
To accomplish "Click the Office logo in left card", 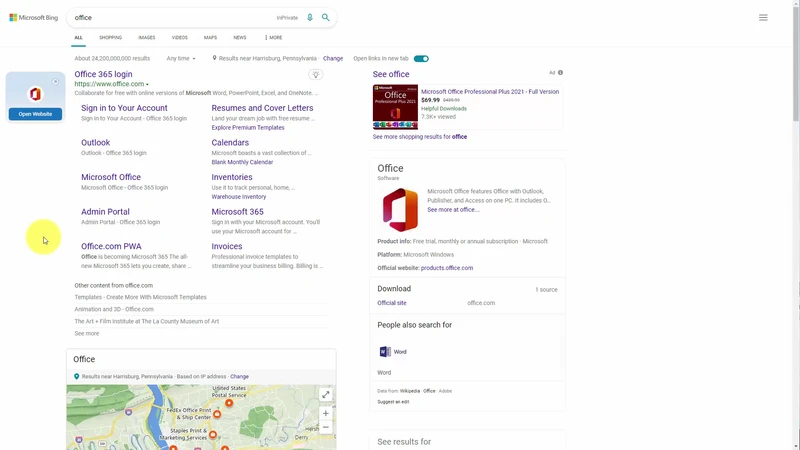I will (35, 94).
